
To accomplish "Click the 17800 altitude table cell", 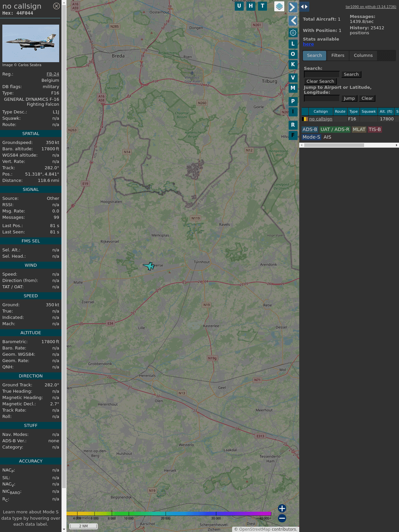I will point(387,119).
